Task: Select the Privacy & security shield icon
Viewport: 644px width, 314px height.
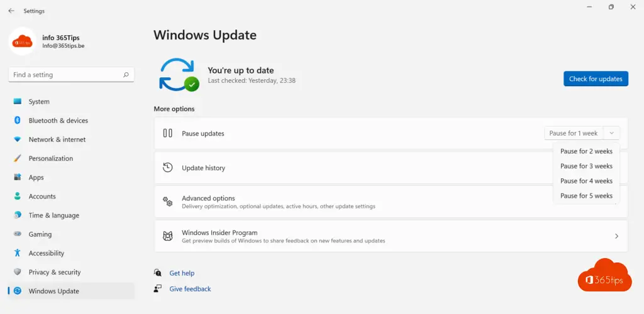Action: click(x=17, y=272)
